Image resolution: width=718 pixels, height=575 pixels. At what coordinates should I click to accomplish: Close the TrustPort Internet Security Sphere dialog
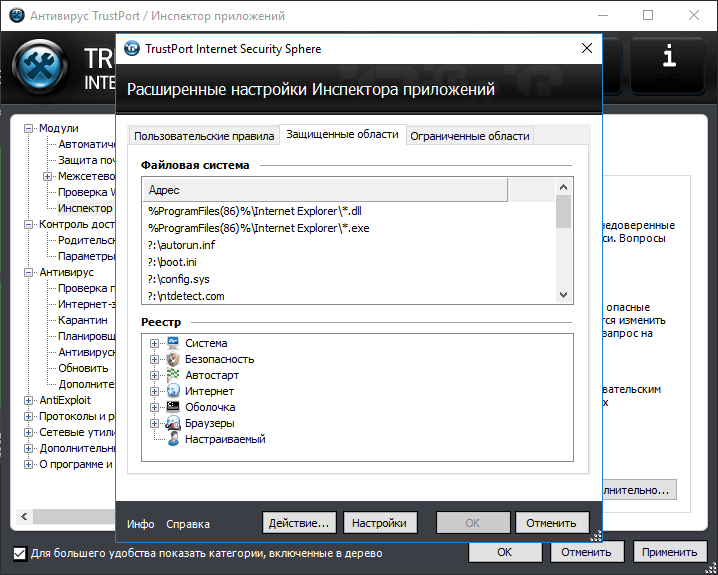[x=587, y=48]
